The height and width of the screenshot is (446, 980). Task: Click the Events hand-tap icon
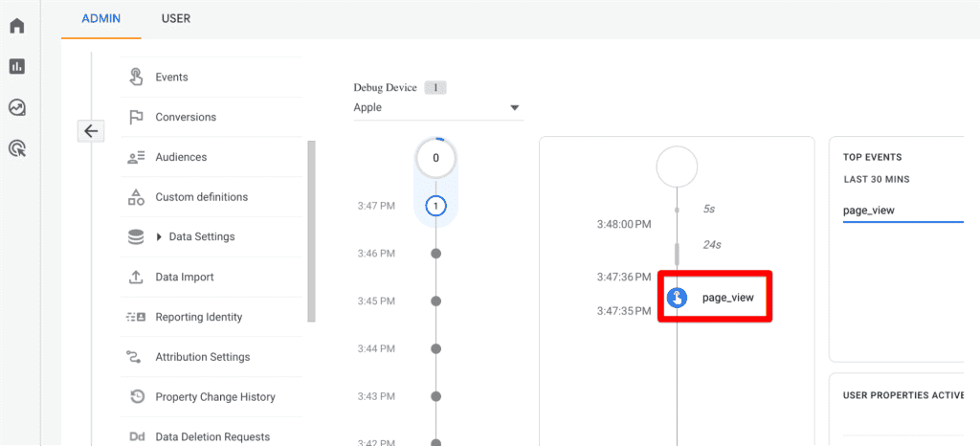pos(136,77)
